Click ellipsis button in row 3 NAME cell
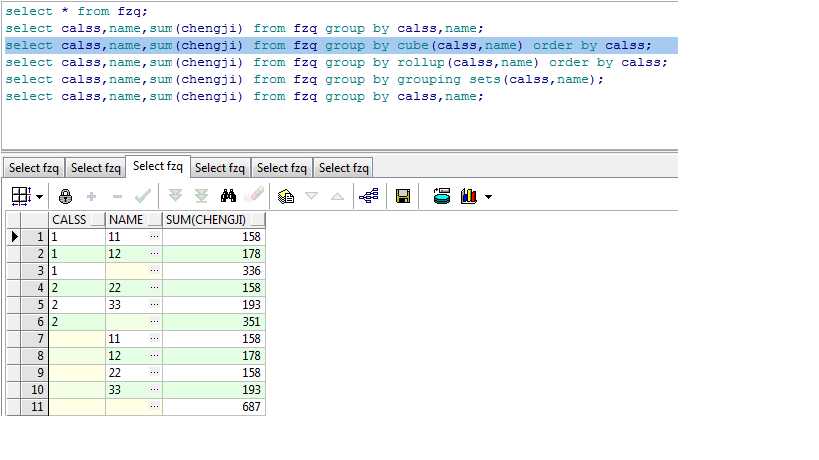 pyautogui.click(x=154, y=270)
